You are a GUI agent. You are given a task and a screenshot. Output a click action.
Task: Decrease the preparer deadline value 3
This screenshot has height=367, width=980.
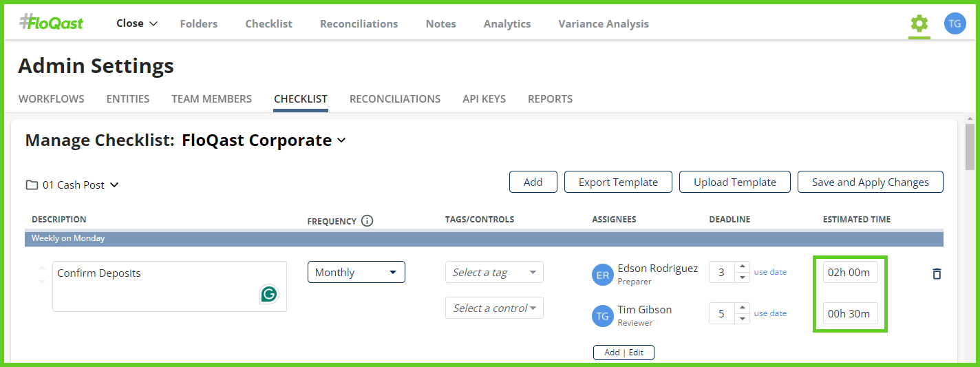(x=741, y=277)
